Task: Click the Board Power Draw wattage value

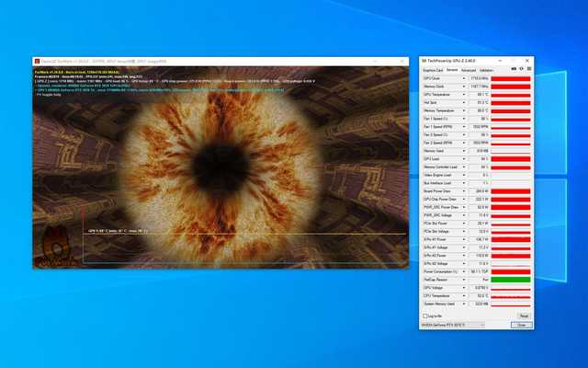Action: (x=479, y=191)
